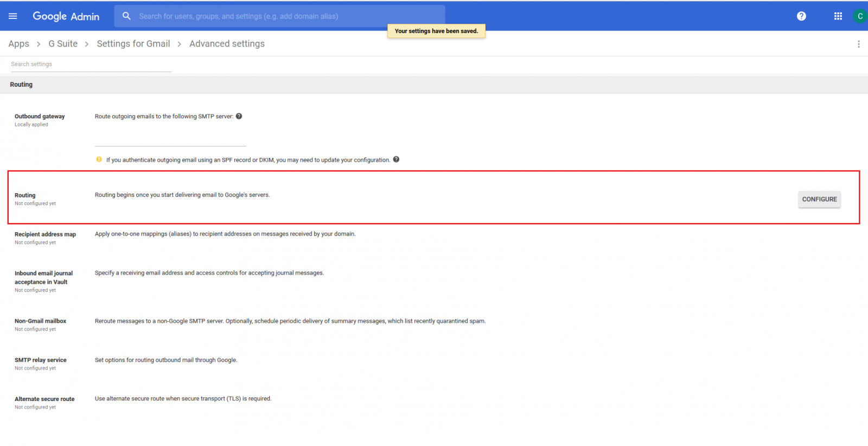The image size is (868, 446).
Task: Select the Non-Gmail mailbox setting
Action: [40, 321]
